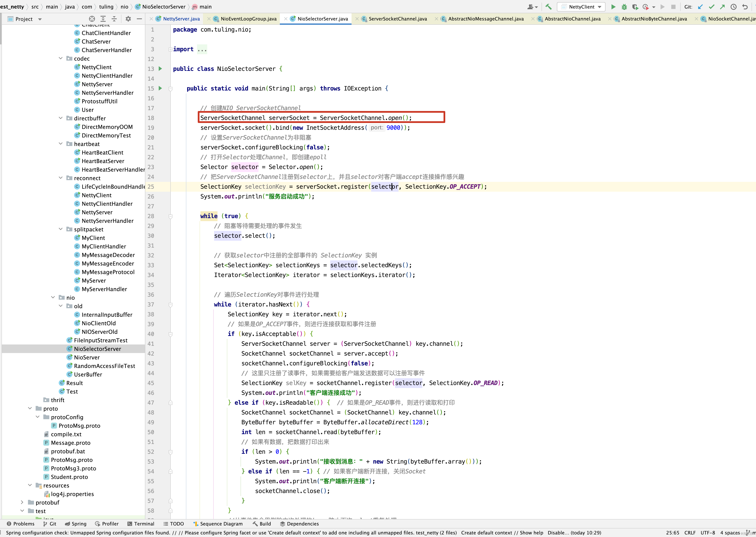This screenshot has height=537, width=756.
Task: Switch to the AbstractNioChannel.java tab
Action: [x=572, y=19]
